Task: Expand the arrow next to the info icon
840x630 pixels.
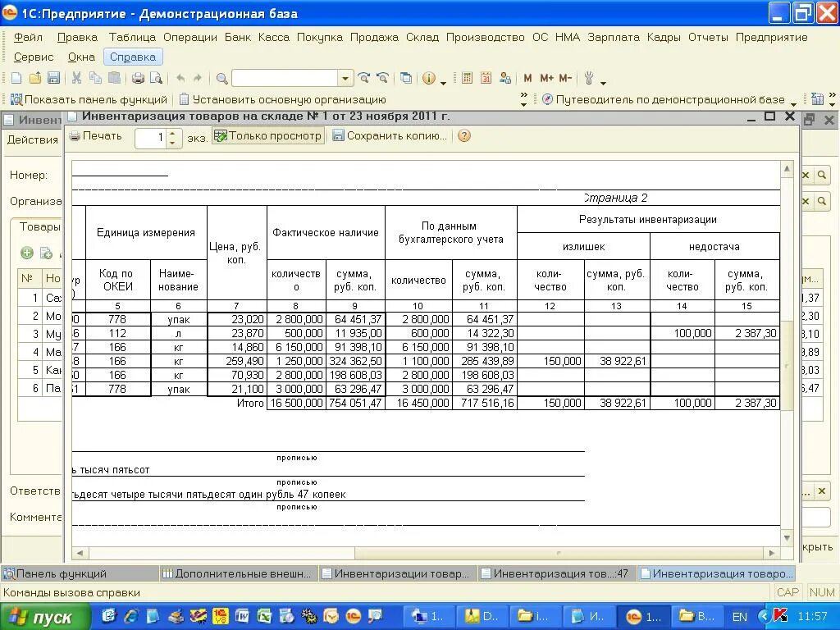Action: (443, 83)
